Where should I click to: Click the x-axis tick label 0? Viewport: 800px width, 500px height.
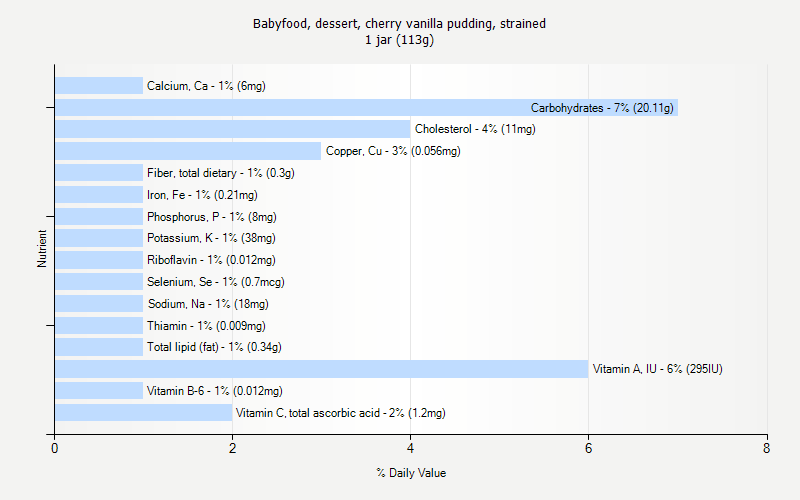point(55,448)
